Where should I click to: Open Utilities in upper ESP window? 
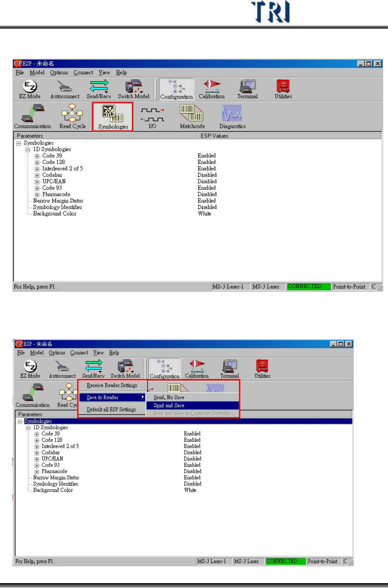pyautogui.click(x=283, y=89)
